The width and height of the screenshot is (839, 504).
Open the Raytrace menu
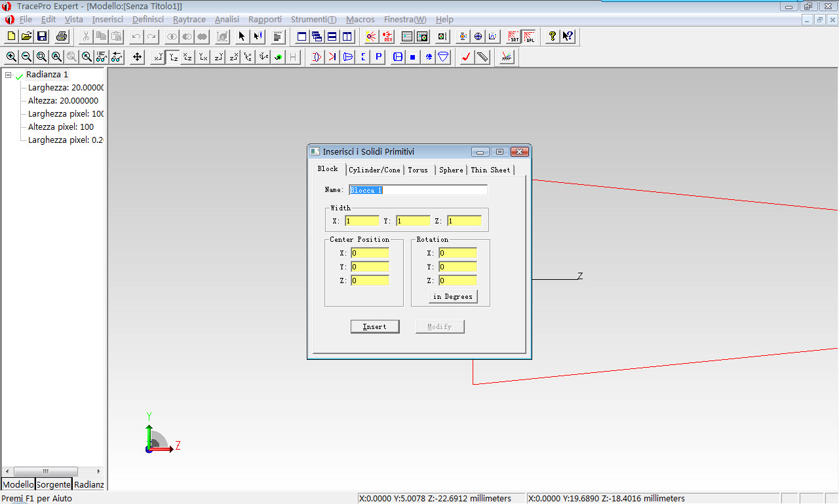(x=189, y=20)
